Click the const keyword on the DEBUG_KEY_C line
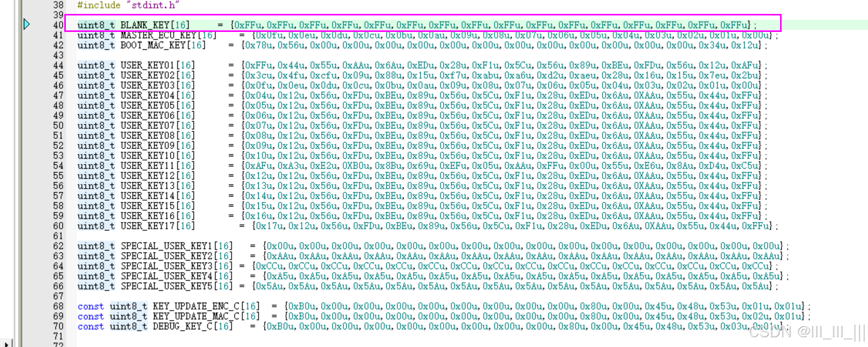Screen dimensions: 868x347 click(91, 326)
